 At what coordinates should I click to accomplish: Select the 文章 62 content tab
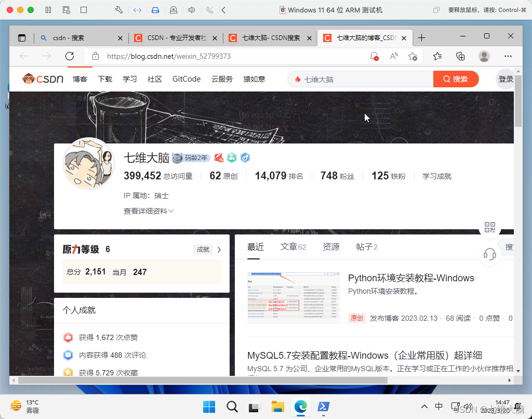point(293,247)
